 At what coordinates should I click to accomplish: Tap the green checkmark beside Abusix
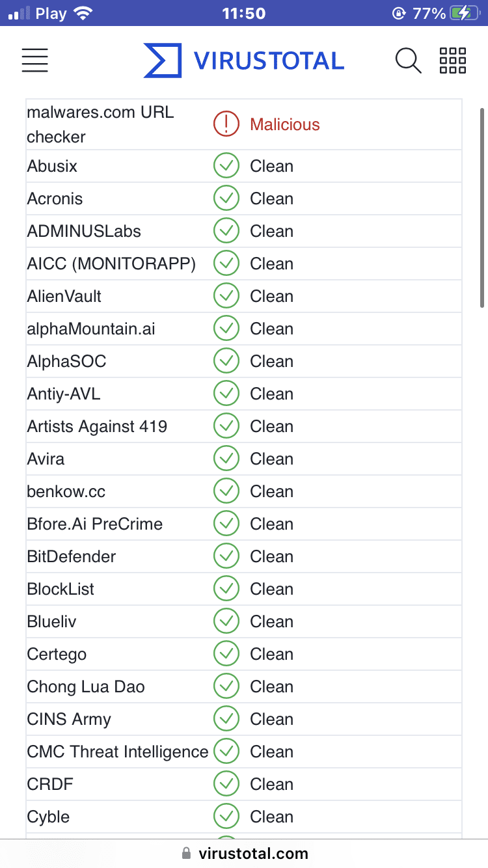pyautogui.click(x=226, y=166)
